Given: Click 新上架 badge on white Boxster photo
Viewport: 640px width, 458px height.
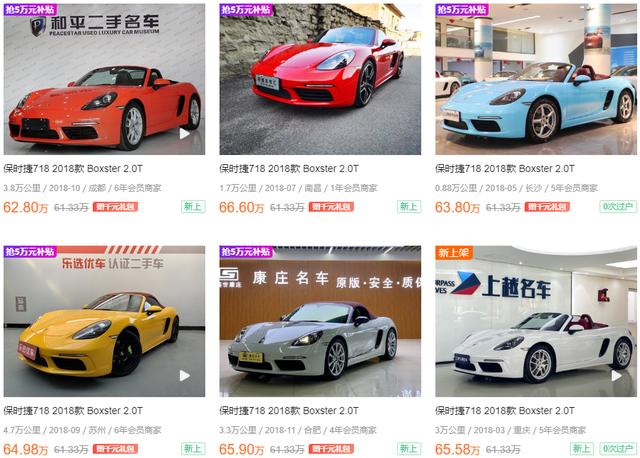Looking at the screenshot, I should (454, 252).
